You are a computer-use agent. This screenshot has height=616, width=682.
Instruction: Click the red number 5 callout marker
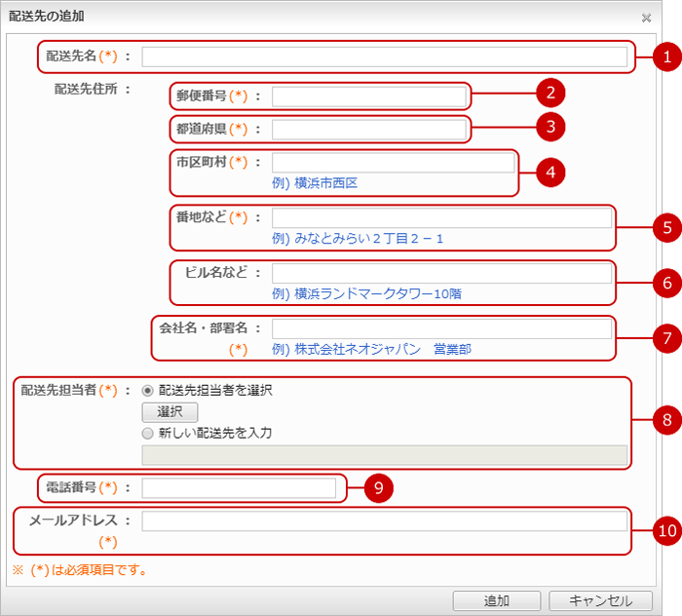click(667, 227)
